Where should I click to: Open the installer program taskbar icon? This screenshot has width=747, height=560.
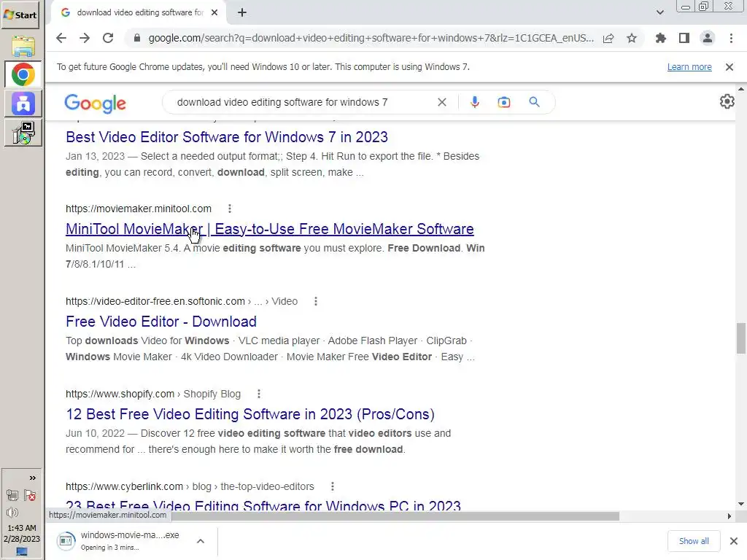tap(23, 133)
